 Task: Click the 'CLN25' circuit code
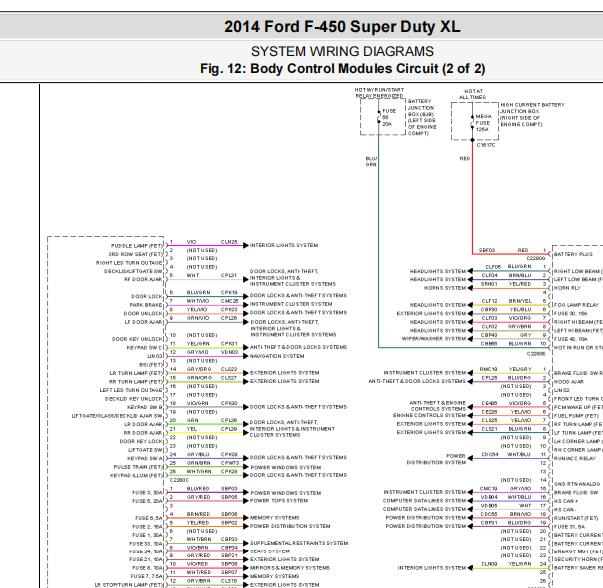229,242
